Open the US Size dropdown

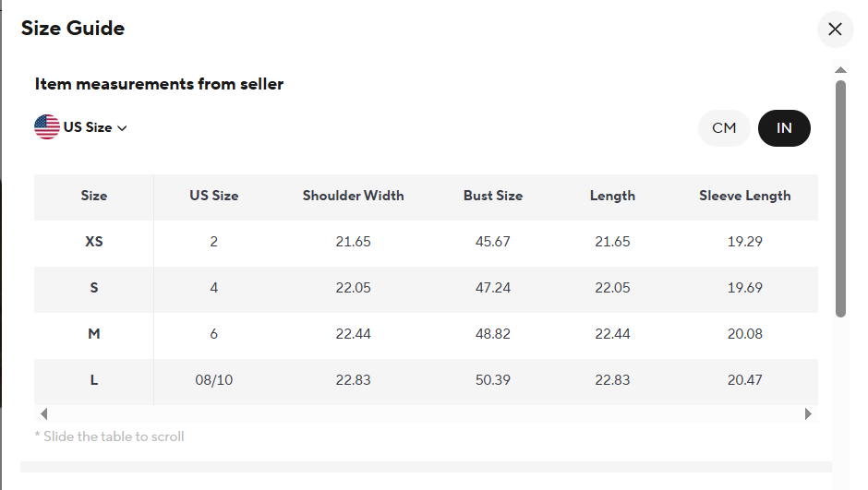[94, 127]
